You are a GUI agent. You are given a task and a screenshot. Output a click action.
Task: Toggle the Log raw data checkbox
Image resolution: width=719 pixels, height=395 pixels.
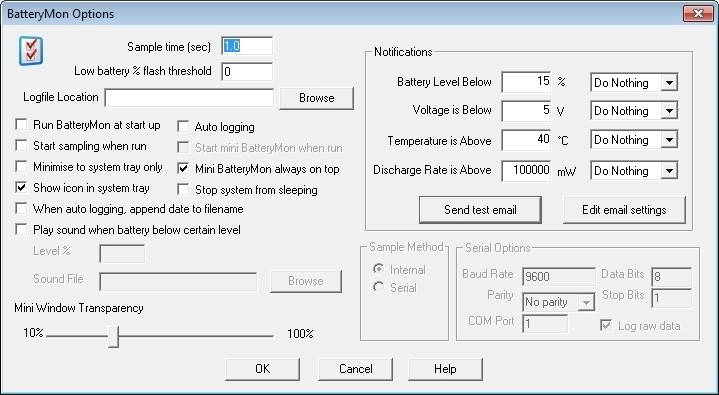coord(606,325)
